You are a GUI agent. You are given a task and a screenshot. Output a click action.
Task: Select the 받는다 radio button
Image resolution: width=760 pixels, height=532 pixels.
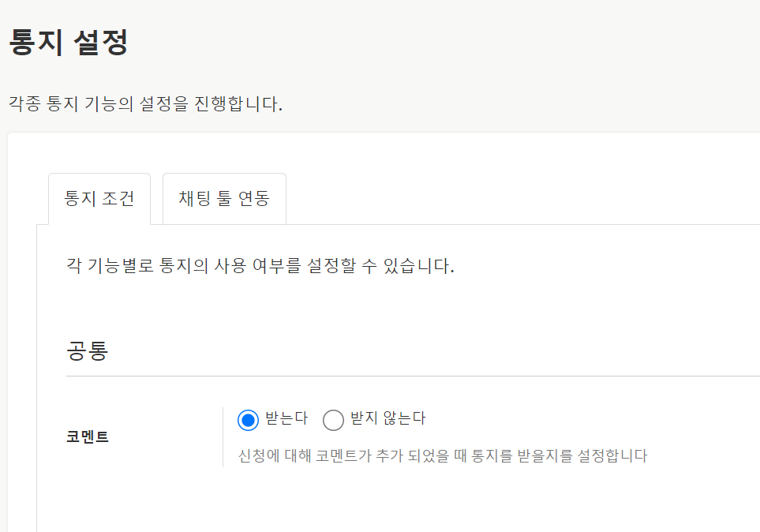point(248,421)
